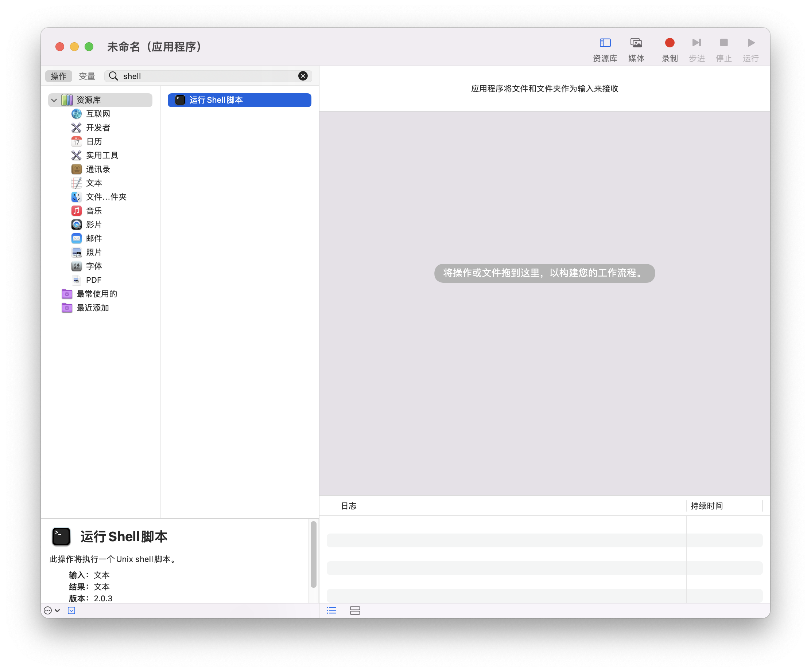
Task: Open the 媒体 media browser
Action: [x=636, y=43]
